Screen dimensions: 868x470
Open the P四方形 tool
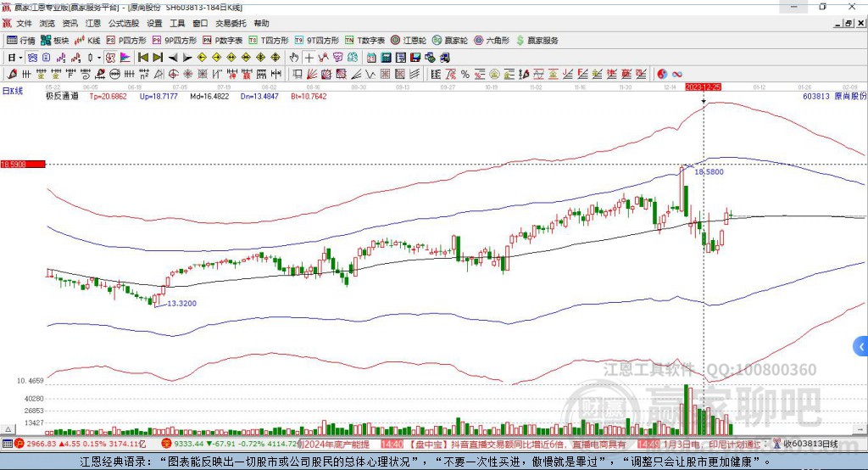point(126,41)
